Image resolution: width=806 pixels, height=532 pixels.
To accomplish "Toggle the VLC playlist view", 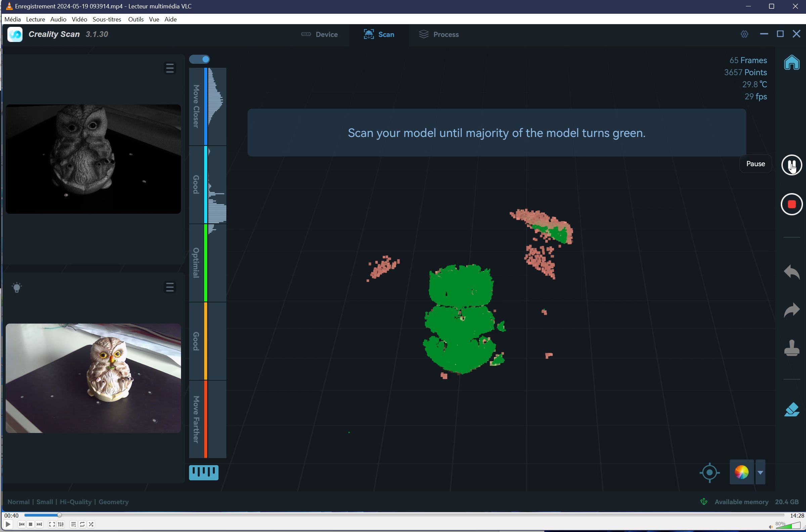I will (73, 524).
